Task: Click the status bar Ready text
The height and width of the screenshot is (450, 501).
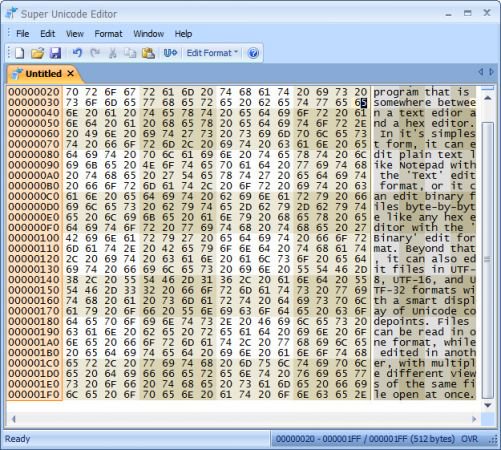Action: 18,439
